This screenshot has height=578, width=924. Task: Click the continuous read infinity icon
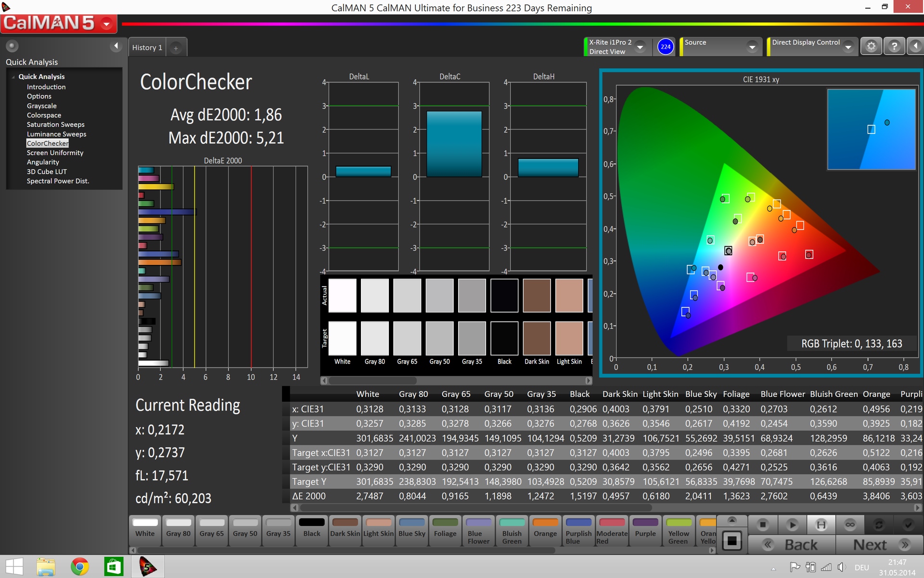tap(850, 525)
